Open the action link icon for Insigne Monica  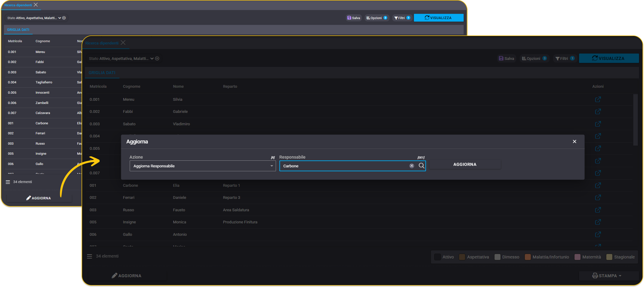598,222
